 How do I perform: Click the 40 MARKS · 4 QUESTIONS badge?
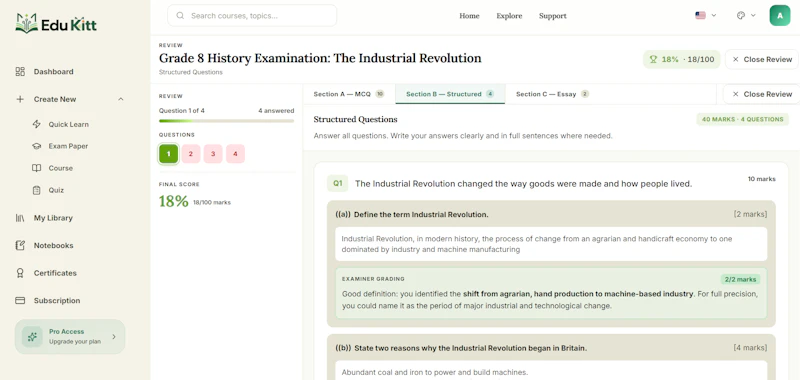click(x=742, y=119)
